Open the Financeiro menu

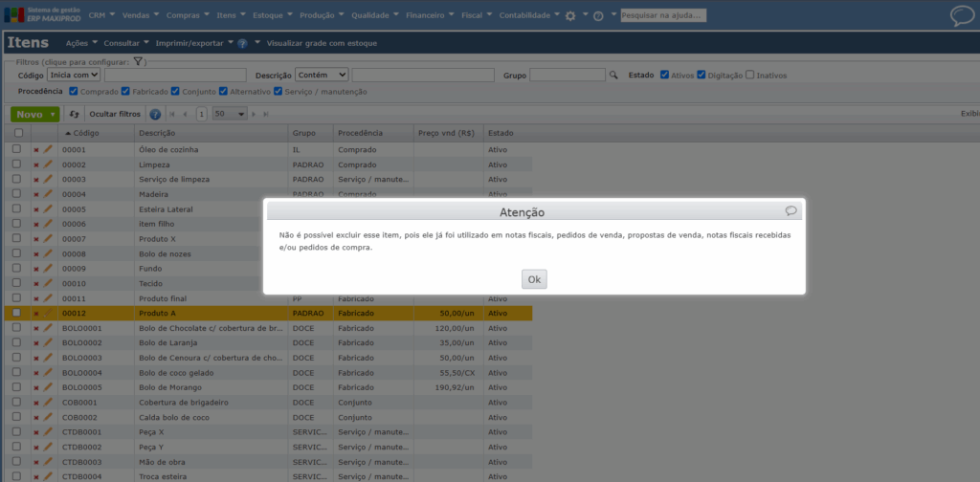point(430,15)
